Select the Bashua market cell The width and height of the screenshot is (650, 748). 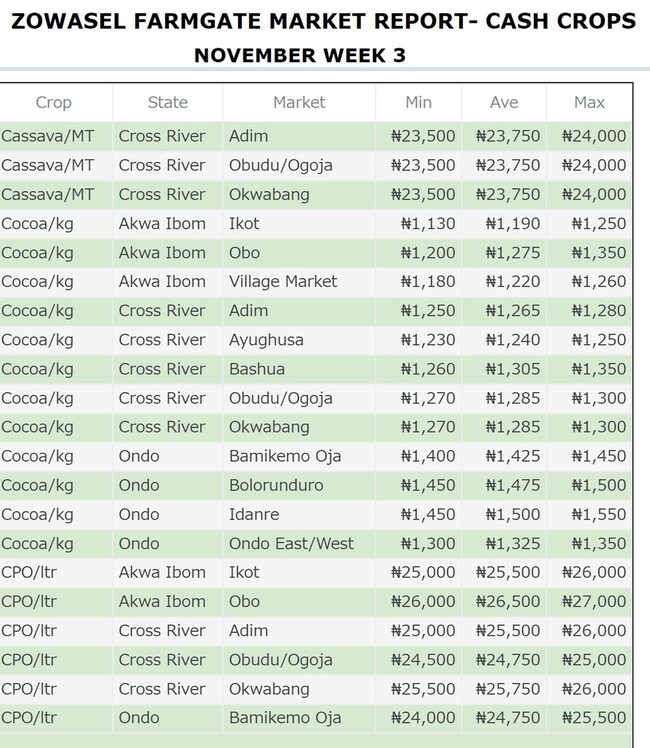click(x=257, y=369)
